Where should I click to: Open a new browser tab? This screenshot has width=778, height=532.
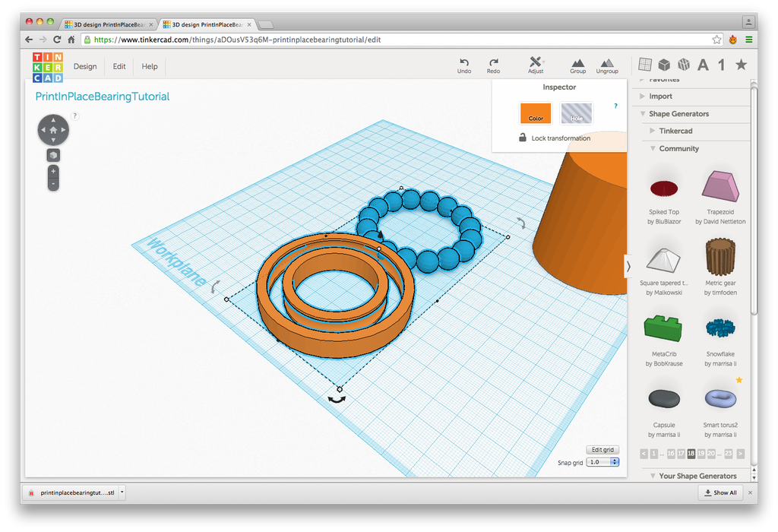[x=266, y=24]
